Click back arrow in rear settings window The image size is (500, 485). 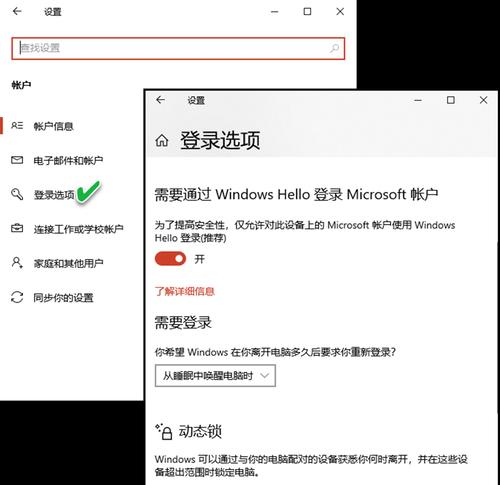[17, 11]
